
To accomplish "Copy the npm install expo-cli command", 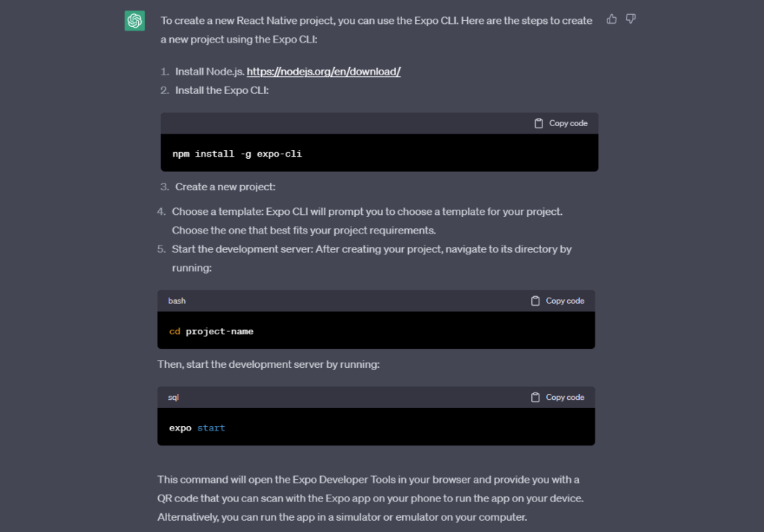I will click(560, 123).
